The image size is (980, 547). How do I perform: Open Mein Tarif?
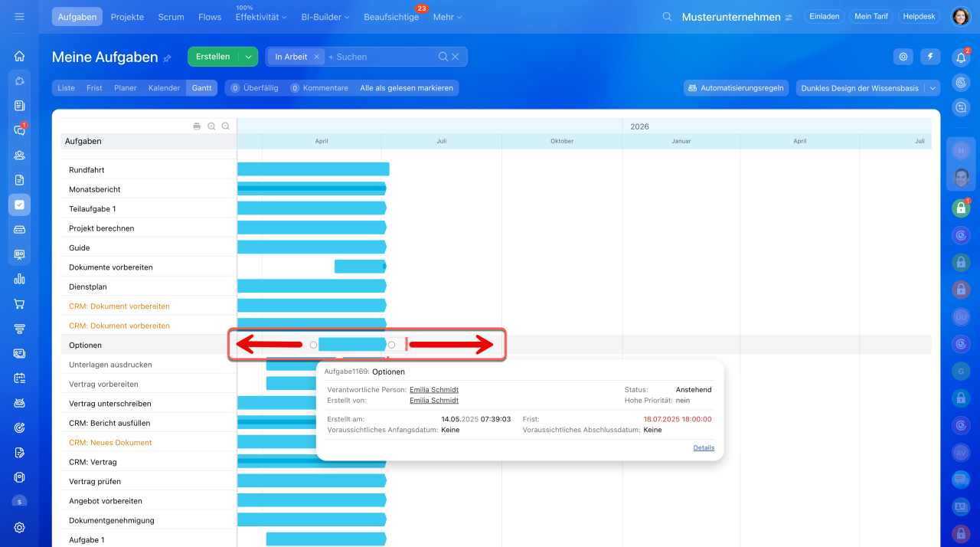tap(871, 16)
